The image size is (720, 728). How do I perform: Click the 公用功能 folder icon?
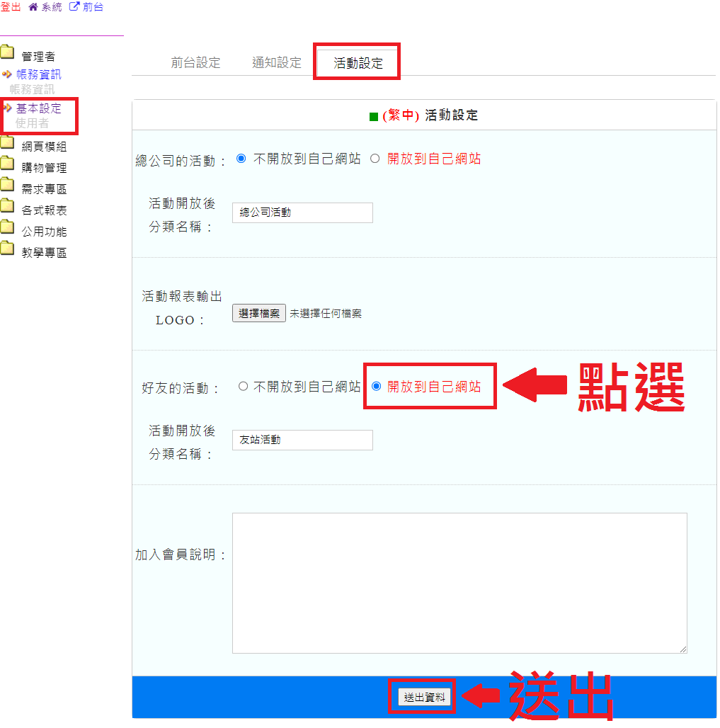8,228
